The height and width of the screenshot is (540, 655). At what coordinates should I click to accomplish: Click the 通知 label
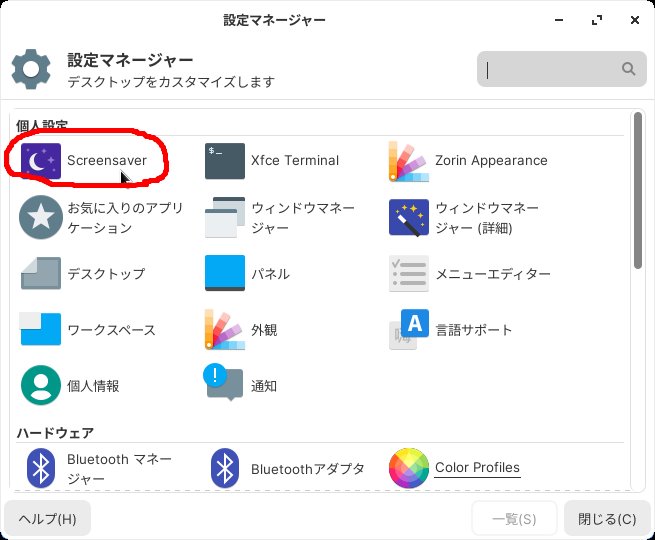[x=264, y=386]
